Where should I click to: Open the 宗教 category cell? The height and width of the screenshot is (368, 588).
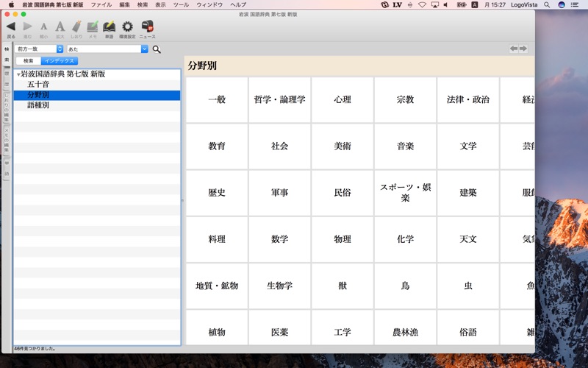pos(406,99)
